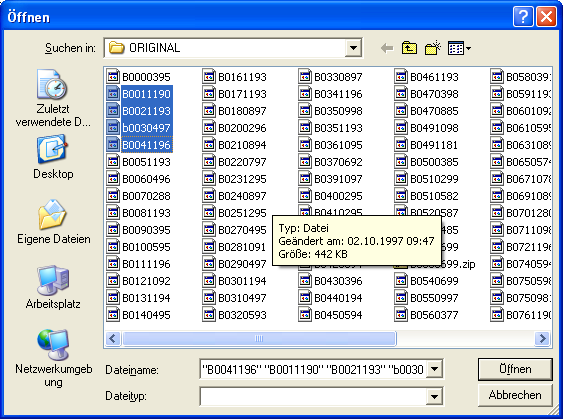Select file name B0081193
Viewport: 563px width, 419px height.
tap(146, 213)
